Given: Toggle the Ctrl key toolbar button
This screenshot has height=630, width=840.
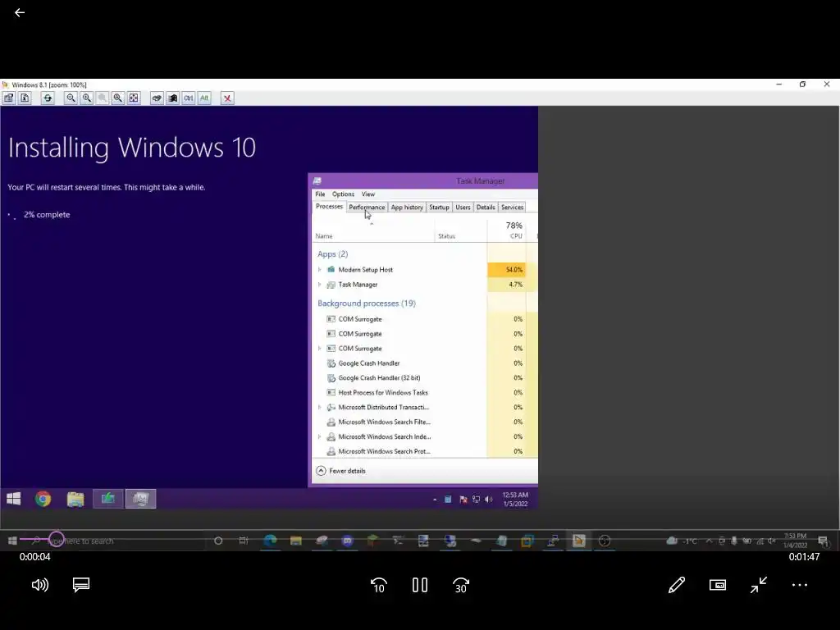Looking at the screenshot, I should click(x=189, y=98).
